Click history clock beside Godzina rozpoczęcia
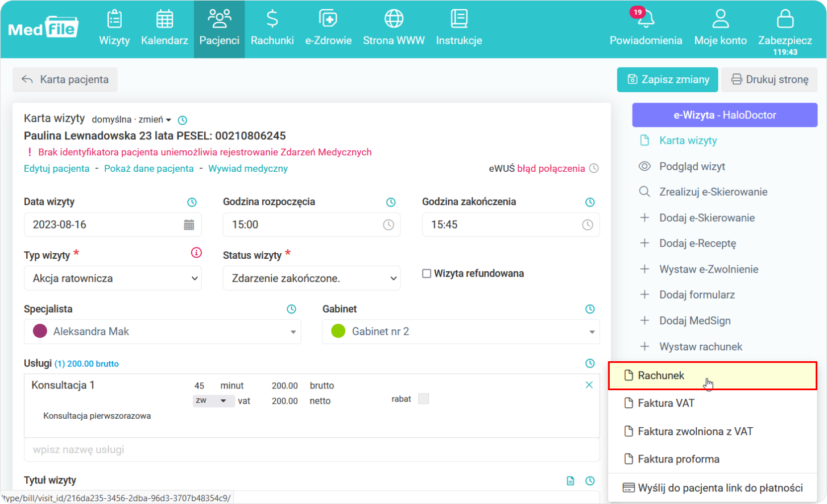The width and height of the screenshot is (827, 504). (x=391, y=202)
